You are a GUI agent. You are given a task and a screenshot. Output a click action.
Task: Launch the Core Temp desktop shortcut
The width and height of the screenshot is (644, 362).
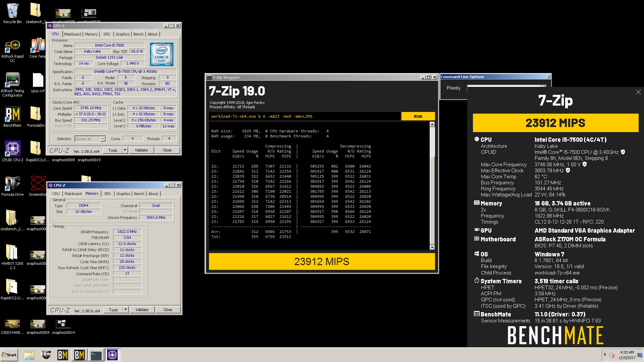pos(37,48)
